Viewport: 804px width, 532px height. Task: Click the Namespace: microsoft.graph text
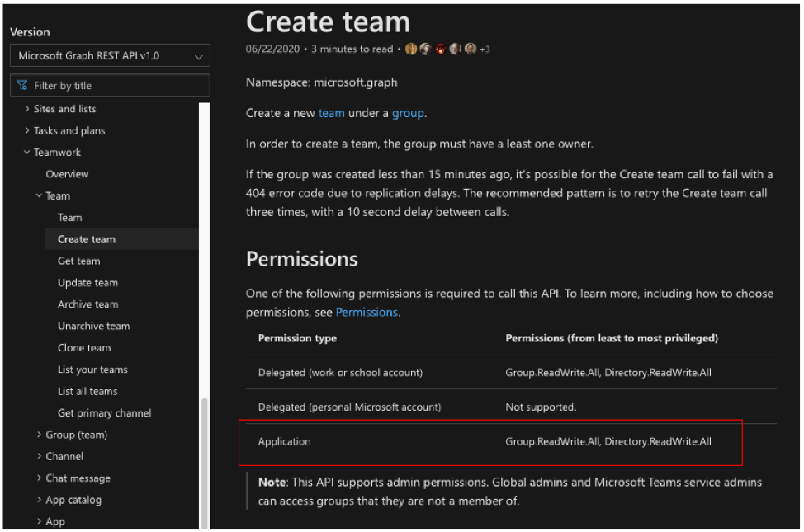pyautogui.click(x=321, y=82)
